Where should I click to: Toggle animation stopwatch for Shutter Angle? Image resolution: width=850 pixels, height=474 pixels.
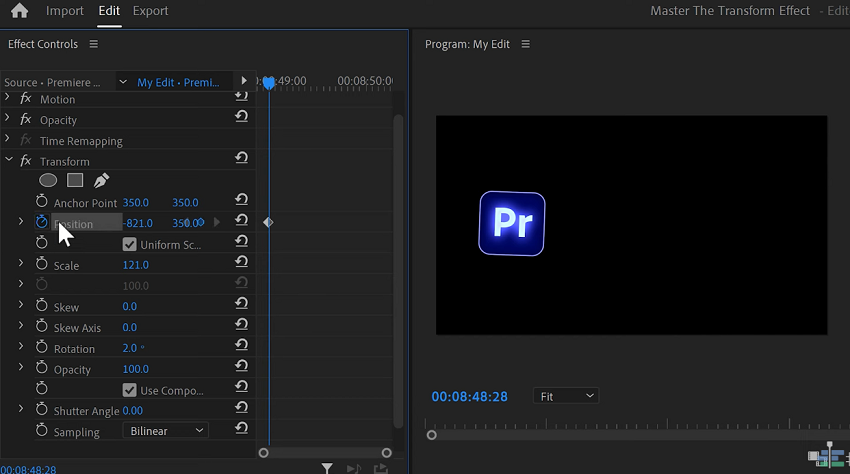pos(42,409)
